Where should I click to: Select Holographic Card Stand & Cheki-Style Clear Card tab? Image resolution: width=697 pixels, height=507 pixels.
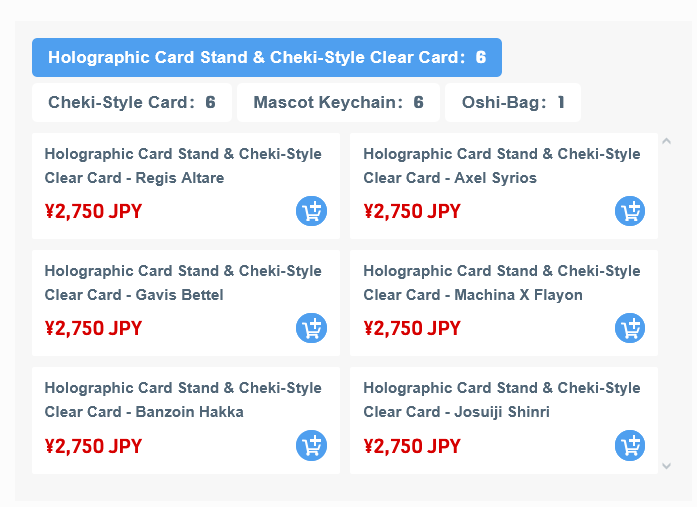coord(267,58)
